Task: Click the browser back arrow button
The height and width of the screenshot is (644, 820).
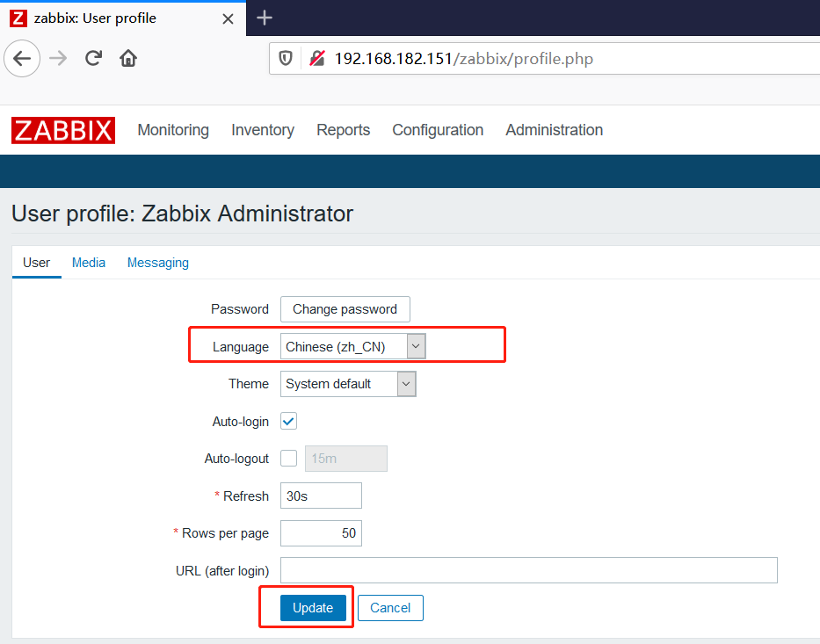Action: [22, 59]
